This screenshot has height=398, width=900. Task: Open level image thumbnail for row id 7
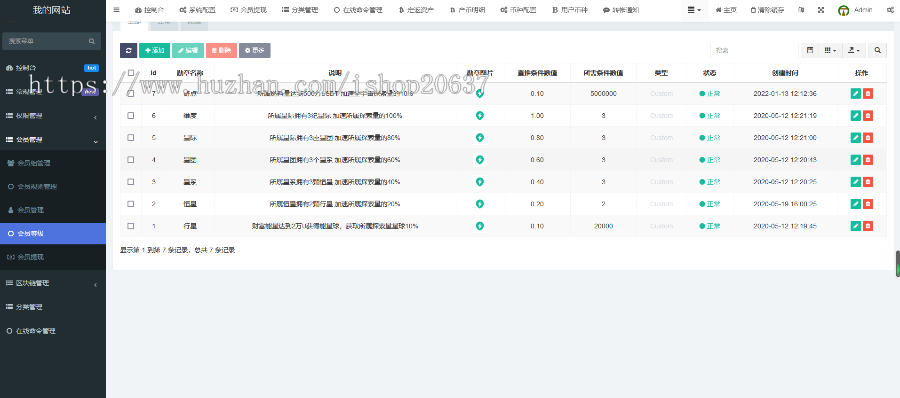point(480,94)
